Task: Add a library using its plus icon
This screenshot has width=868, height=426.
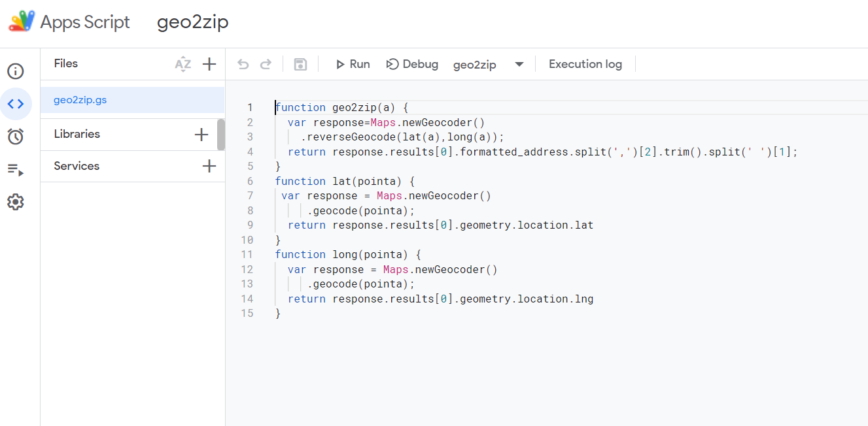Action: [x=200, y=135]
